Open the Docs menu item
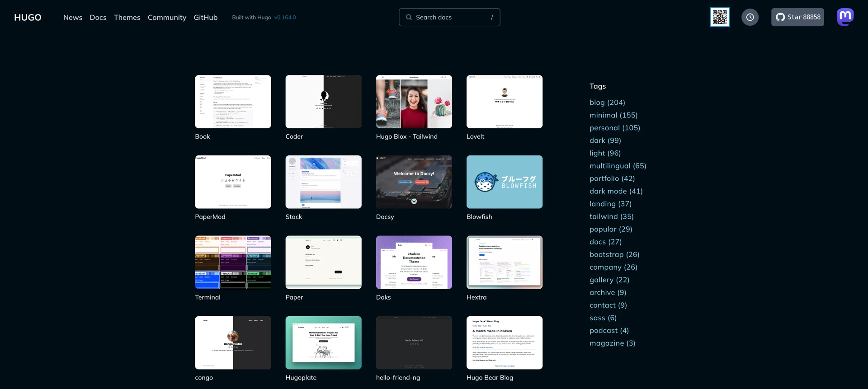 tap(98, 17)
